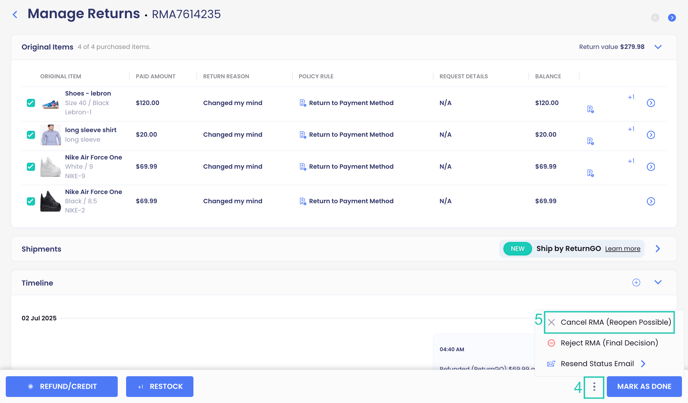Expand the Shipments section
Image resolution: width=688 pixels, height=403 pixels.
pyautogui.click(x=658, y=248)
